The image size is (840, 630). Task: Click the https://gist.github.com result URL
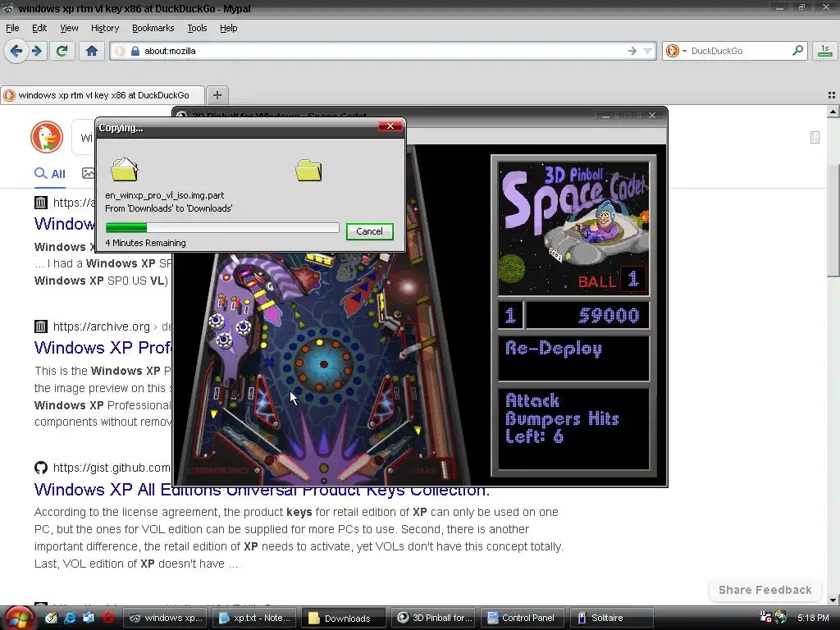(x=112, y=468)
